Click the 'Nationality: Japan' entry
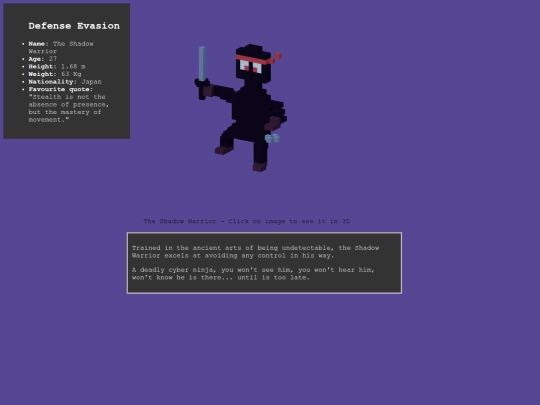 click(65, 82)
